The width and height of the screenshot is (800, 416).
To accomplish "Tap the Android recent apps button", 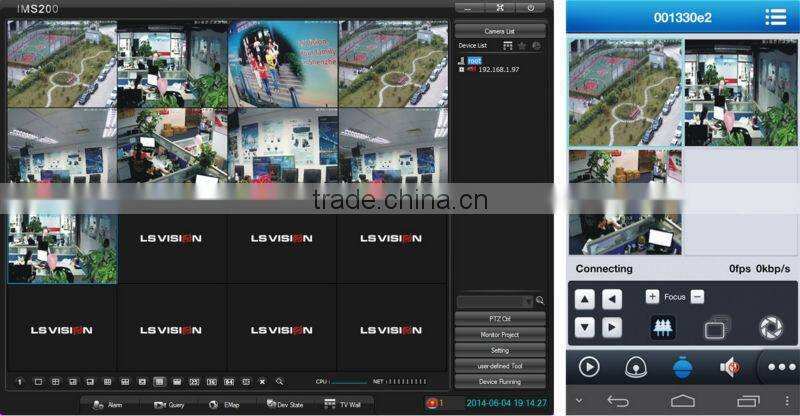I will 748,401.
